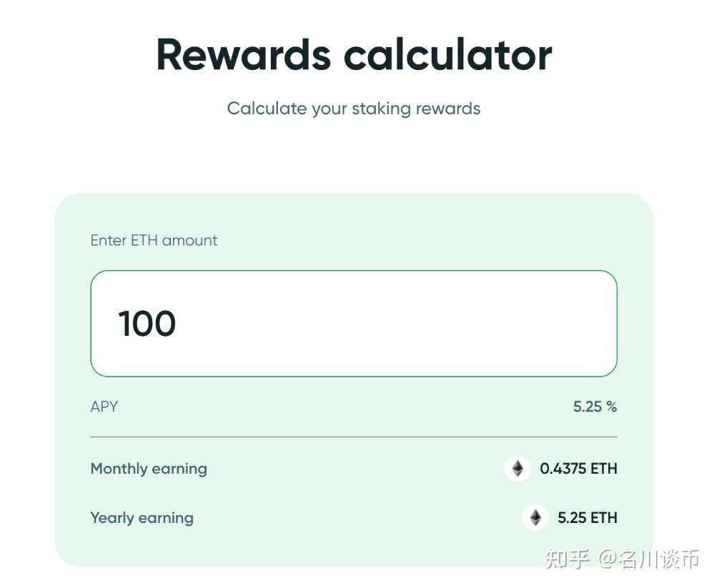719x588 pixels.
Task: Click the word rewards in the subtitle
Action: tap(449, 109)
